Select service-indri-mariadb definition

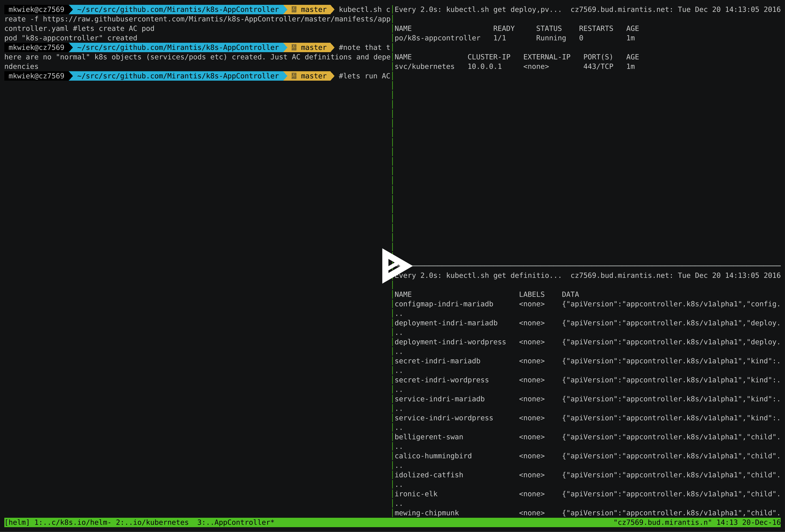point(439,399)
